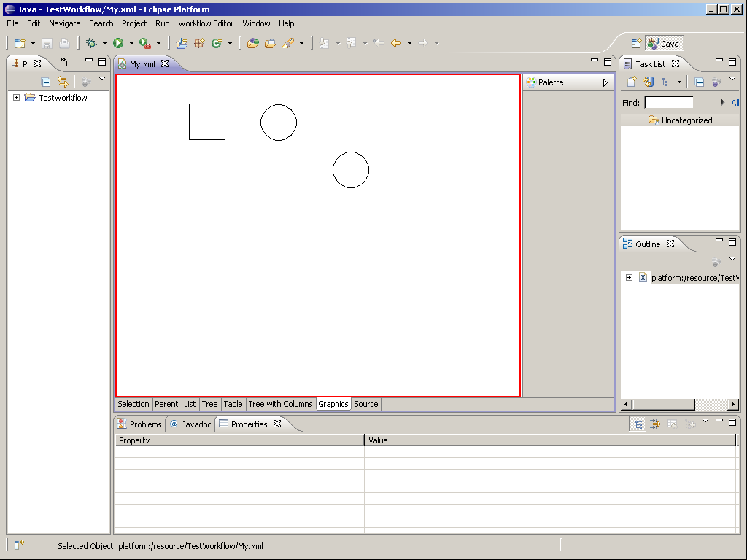Click New Task icon in Task List
Screen dimensions: 747x560
pos(632,82)
